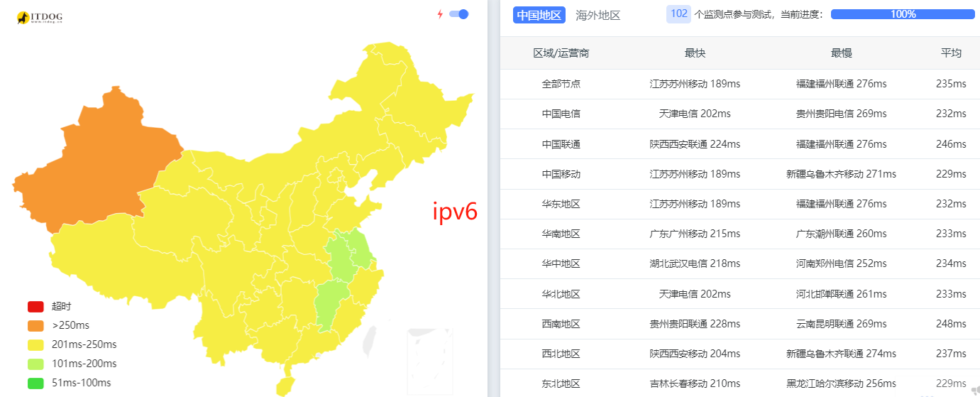Click 广东潮州联通 260ms cell
The width and height of the screenshot is (980, 397).
tap(841, 234)
